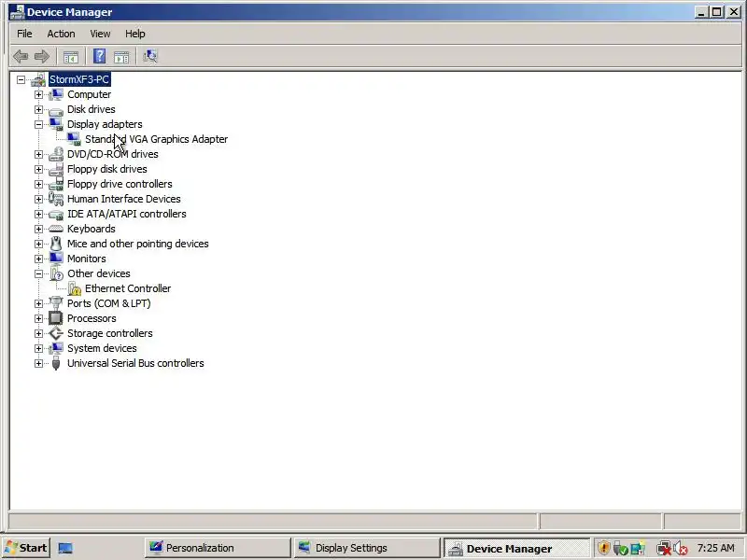The width and height of the screenshot is (747, 560).
Task: Click the Human Interface Devices icon
Action: click(x=56, y=199)
